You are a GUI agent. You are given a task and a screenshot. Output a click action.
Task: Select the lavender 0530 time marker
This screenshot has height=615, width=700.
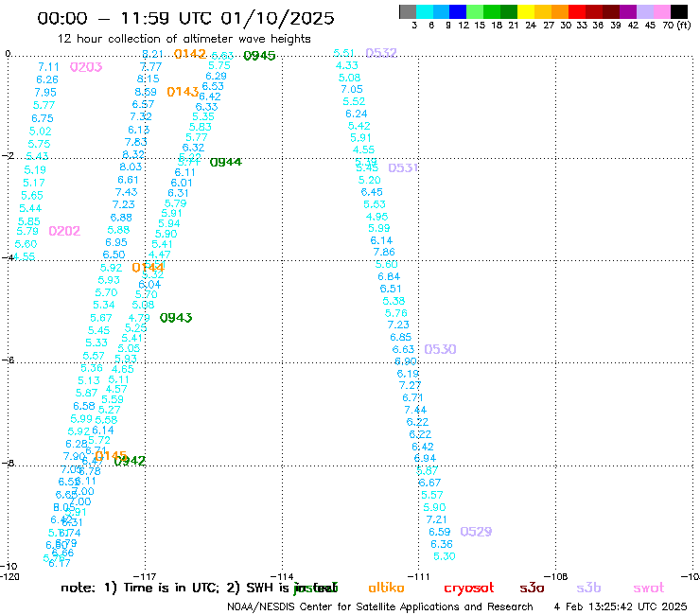click(440, 349)
